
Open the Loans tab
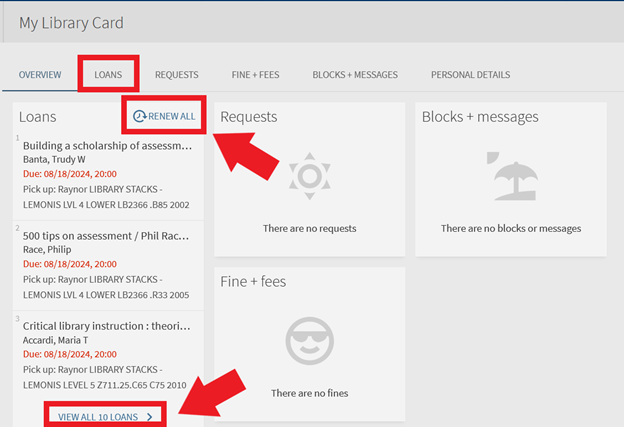coord(108,75)
